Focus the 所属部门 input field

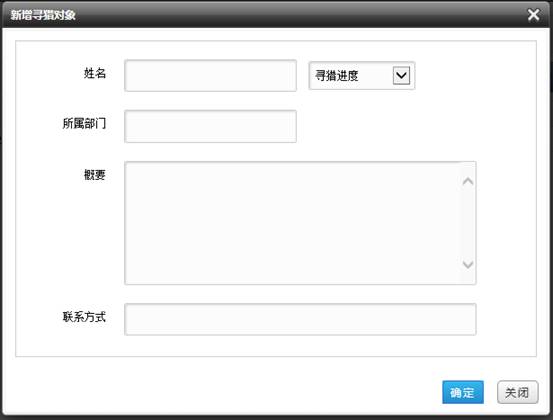211,126
